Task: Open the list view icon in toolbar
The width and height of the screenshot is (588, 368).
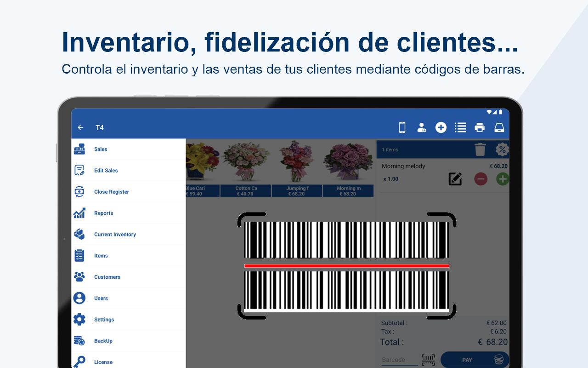Action: (460, 127)
